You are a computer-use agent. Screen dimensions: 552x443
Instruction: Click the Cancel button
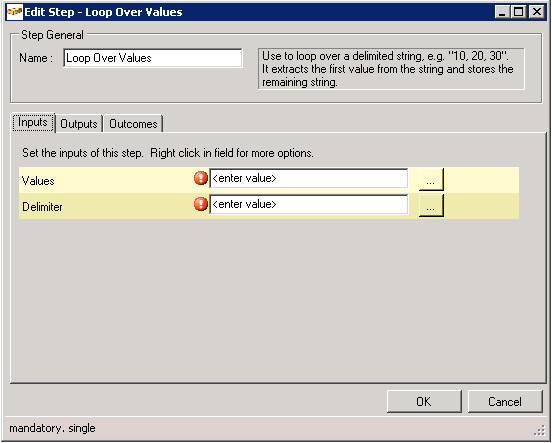click(x=505, y=401)
